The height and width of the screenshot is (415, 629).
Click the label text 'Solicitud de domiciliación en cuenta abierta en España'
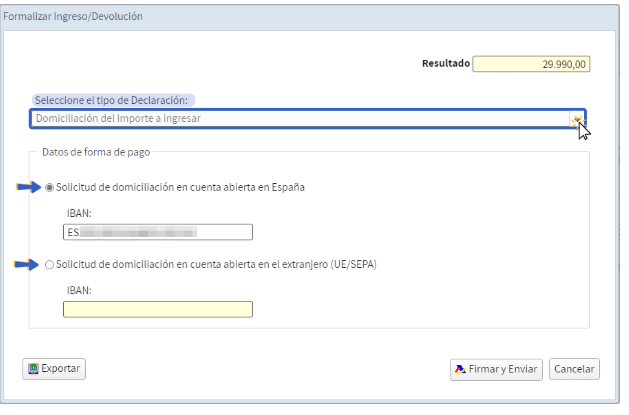(x=180, y=187)
